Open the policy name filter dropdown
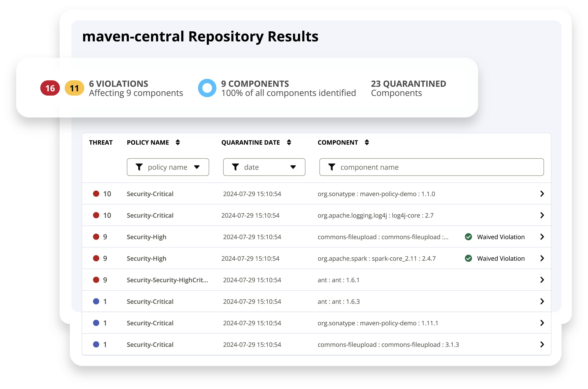 pos(168,167)
